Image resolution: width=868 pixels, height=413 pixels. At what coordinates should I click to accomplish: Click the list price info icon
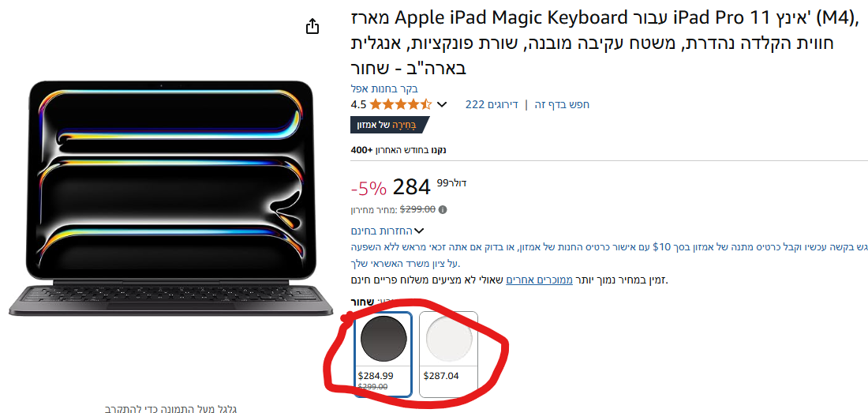(x=443, y=210)
